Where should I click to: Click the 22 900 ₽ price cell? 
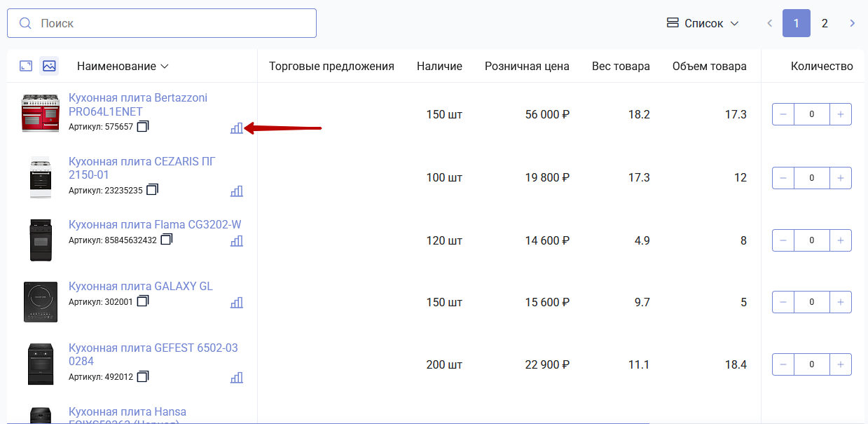(547, 364)
